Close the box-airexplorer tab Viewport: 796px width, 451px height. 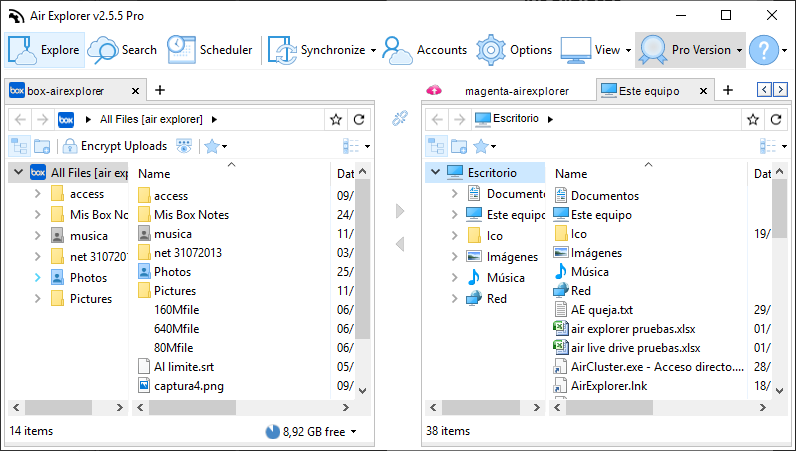click(x=136, y=91)
